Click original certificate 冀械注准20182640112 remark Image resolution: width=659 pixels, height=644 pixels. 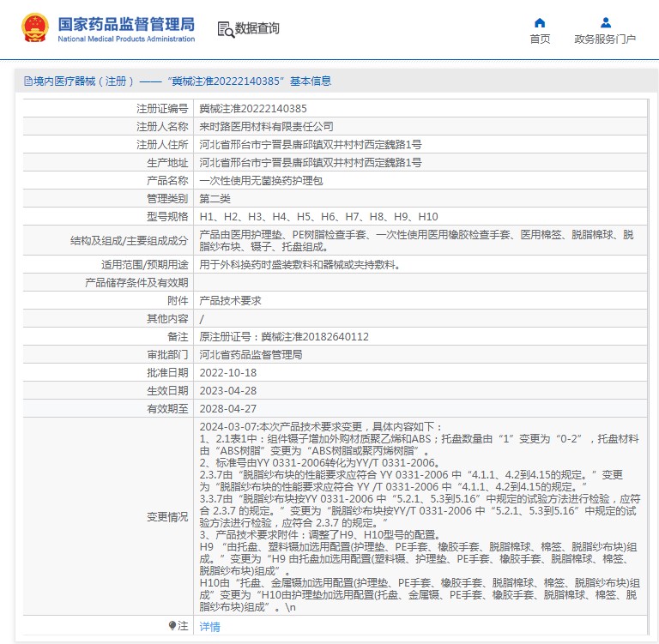click(284, 337)
